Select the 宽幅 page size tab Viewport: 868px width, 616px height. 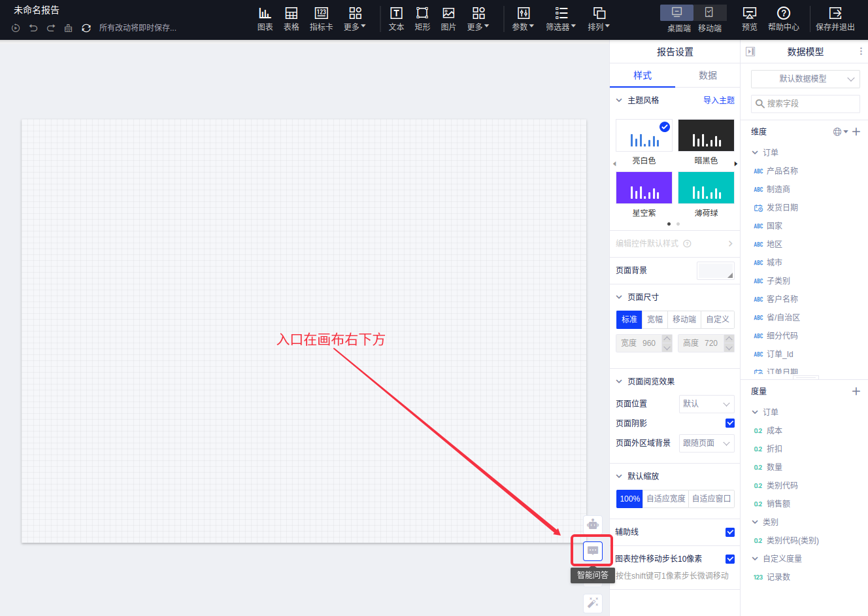655,319
